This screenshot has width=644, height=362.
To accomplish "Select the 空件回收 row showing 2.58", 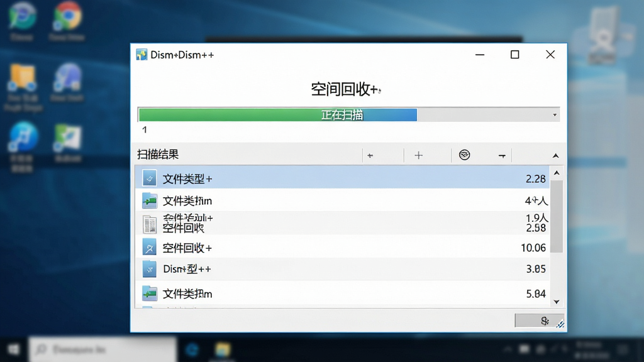I will 343,223.
